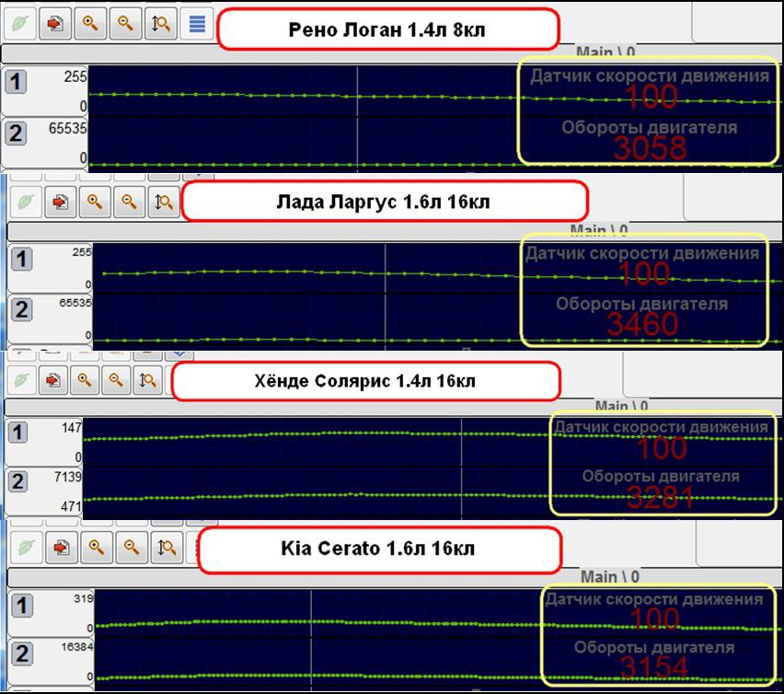
Task: Open the blue list icon in Рено Логан toolbar
Action: (197, 23)
